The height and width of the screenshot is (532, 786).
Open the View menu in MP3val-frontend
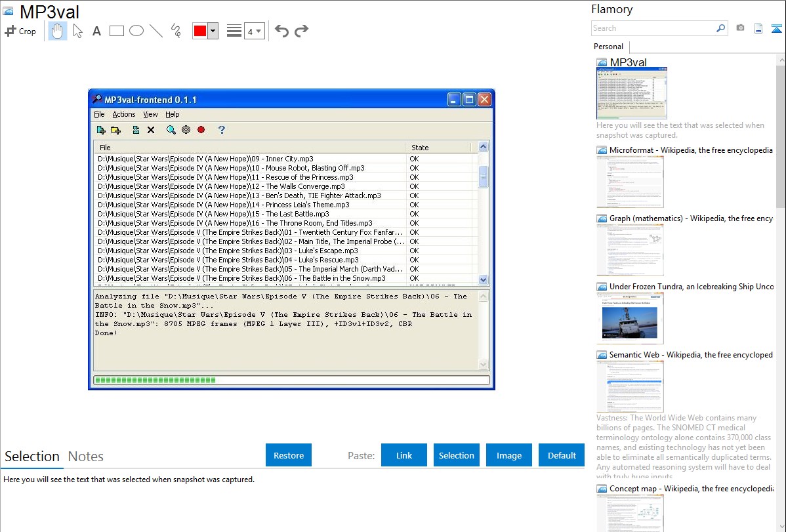(150, 114)
